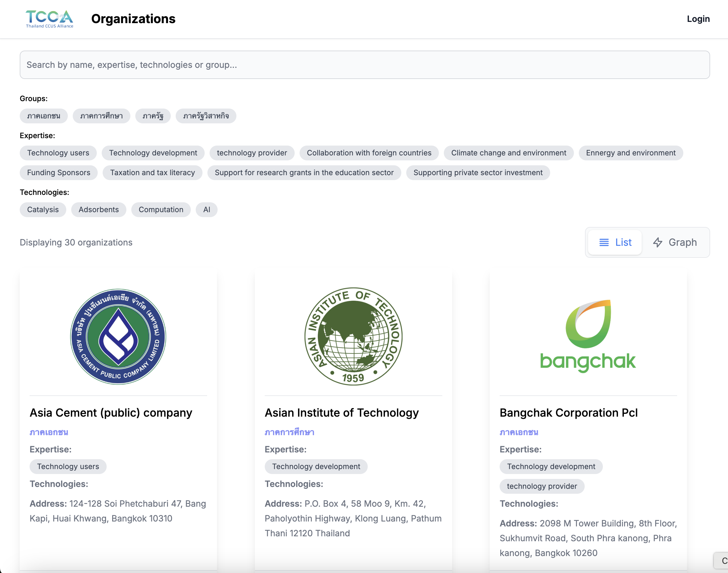Switch to the Graph view
The image size is (728, 573).
675,242
